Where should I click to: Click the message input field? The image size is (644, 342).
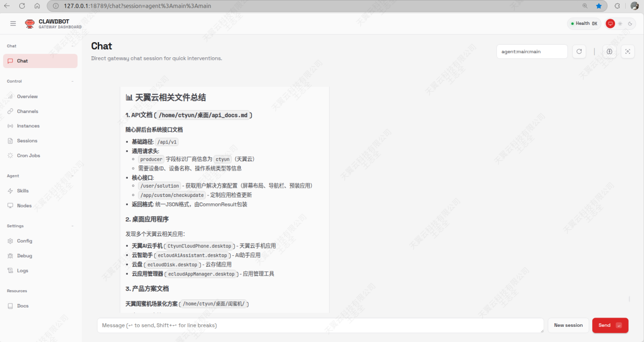coord(320,325)
